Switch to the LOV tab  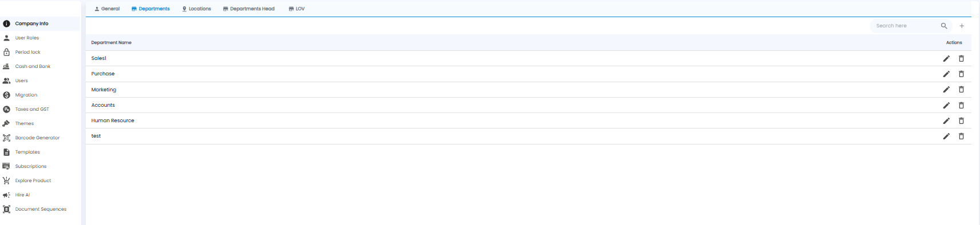pyautogui.click(x=297, y=9)
